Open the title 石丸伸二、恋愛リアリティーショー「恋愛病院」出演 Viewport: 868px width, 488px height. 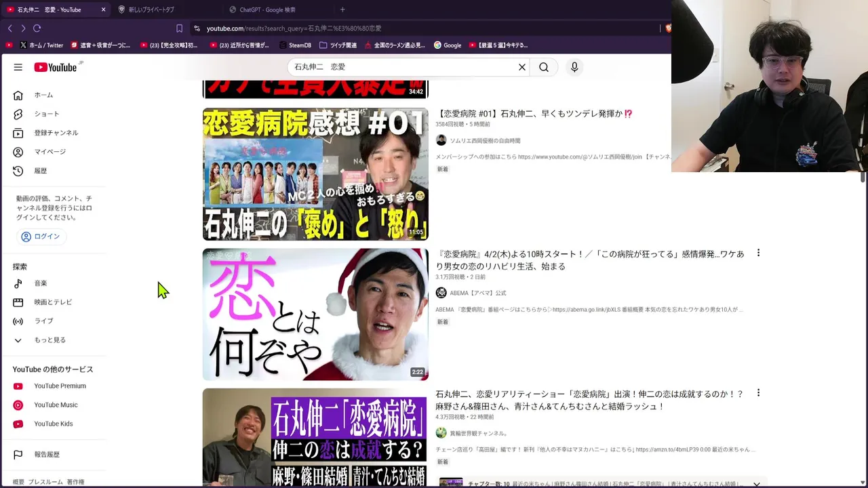(589, 400)
